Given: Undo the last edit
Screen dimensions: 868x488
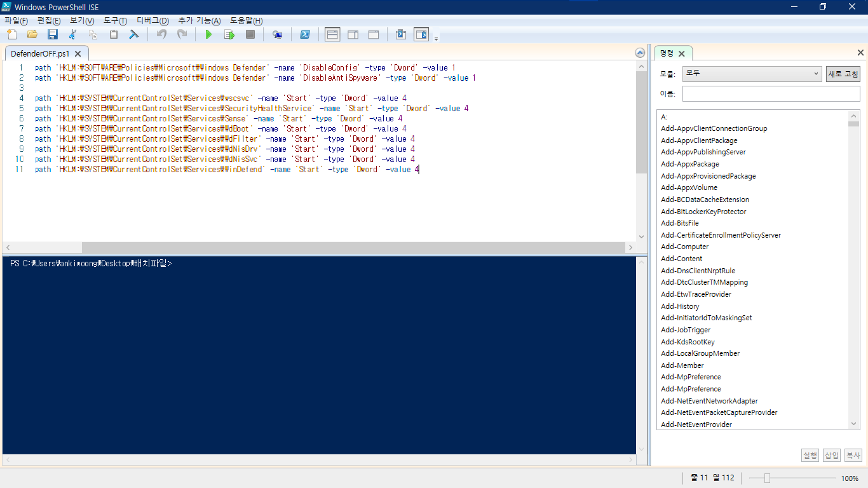Looking at the screenshot, I should click(161, 34).
